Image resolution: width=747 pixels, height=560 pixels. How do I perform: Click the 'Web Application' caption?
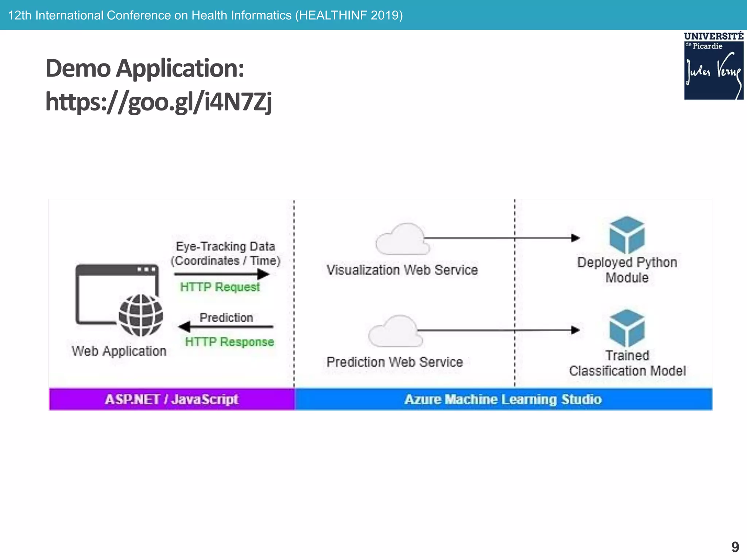(x=119, y=351)
